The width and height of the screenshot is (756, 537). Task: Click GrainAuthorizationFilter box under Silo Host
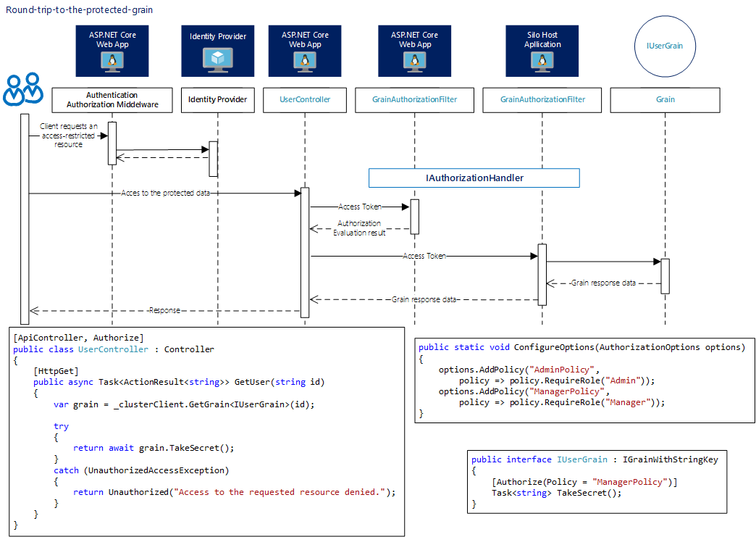coord(542,100)
